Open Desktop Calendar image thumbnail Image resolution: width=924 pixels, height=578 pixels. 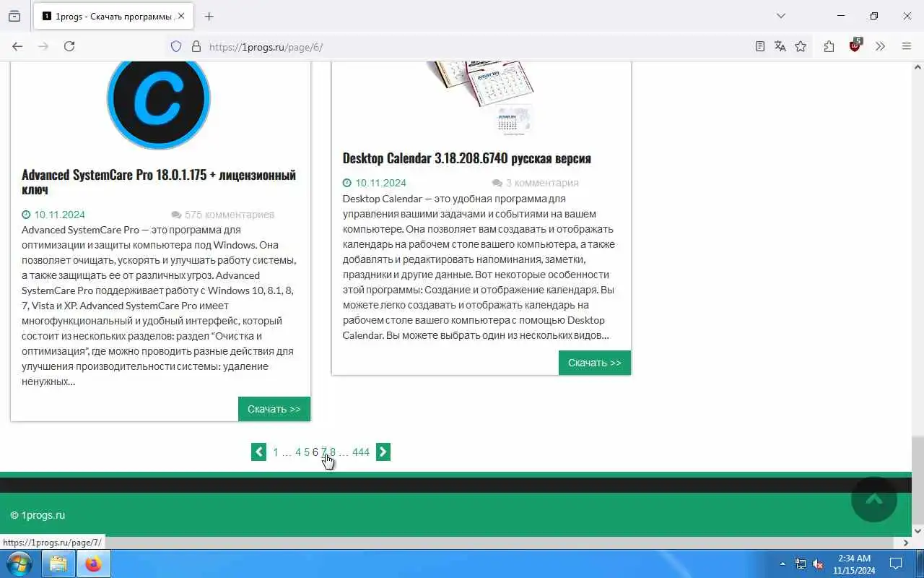coord(481,98)
